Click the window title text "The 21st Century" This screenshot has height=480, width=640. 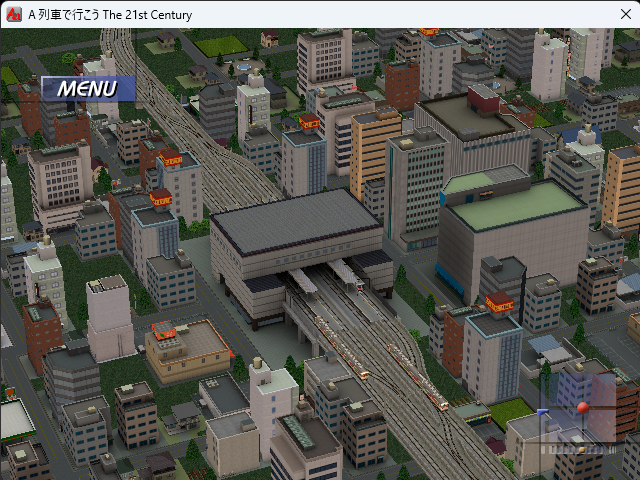pyautogui.click(x=148, y=15)
